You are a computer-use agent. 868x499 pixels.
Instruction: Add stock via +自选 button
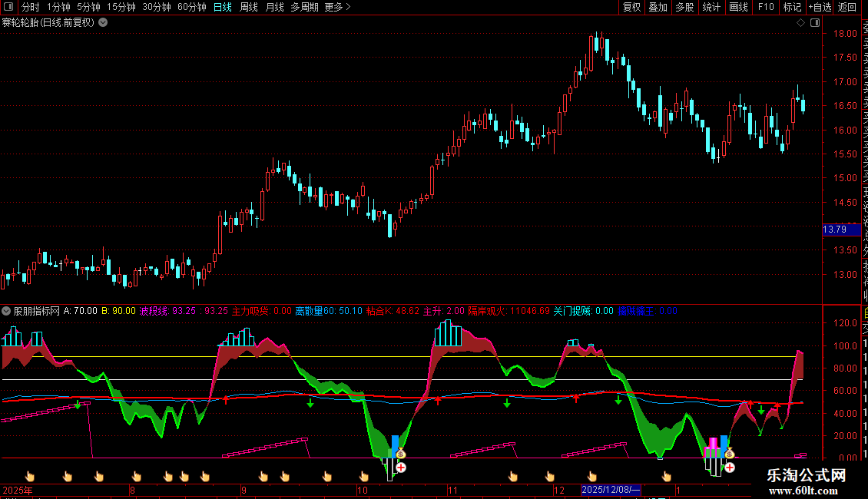coord(820,7)
